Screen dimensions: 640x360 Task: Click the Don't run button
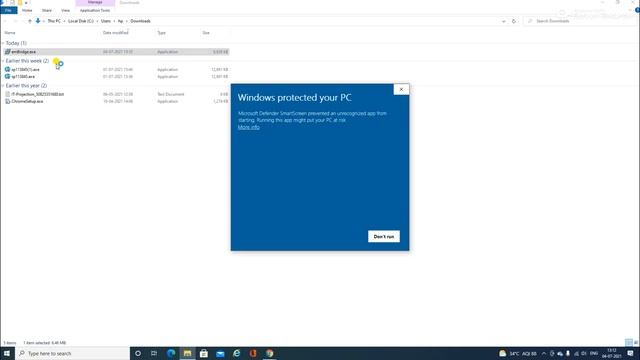[x=384, y=236]
